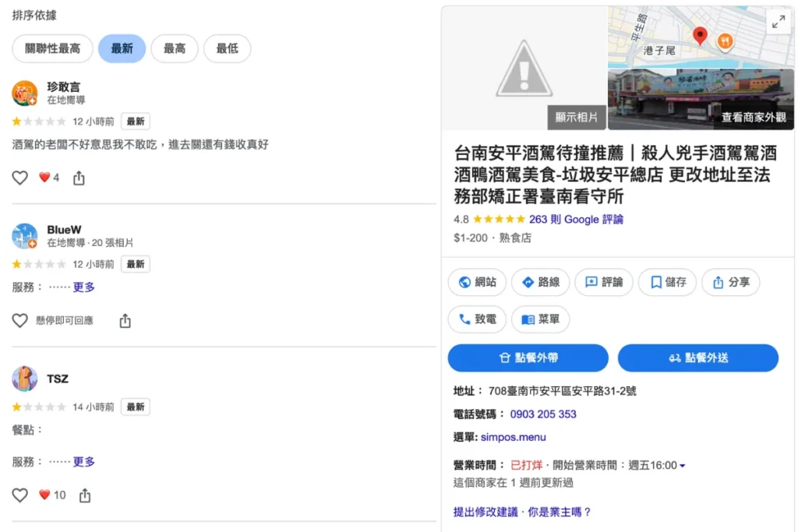The height and width of the screenshot is (532, 798).
Task: Open reviewer name TSZ
Action: tap(58, 379)
